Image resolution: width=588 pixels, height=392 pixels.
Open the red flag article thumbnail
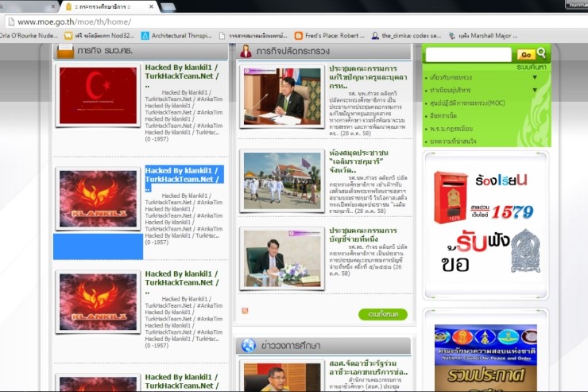pyautogui.click(x=98, y=95)
